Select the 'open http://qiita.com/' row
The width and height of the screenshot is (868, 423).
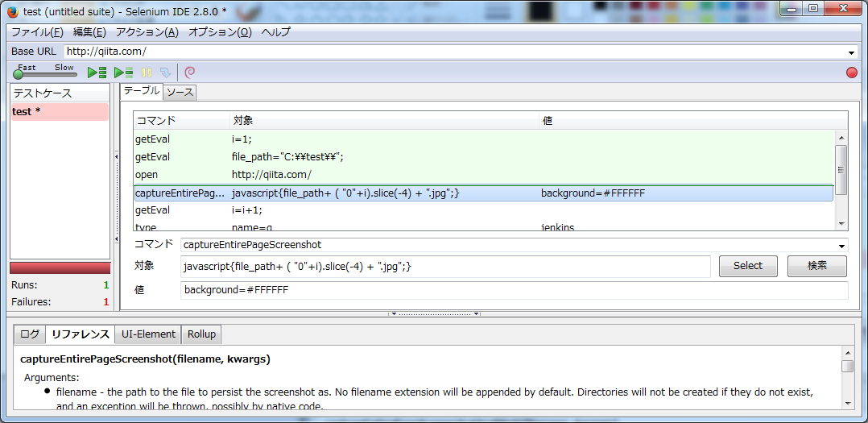(x=483, y=174)
